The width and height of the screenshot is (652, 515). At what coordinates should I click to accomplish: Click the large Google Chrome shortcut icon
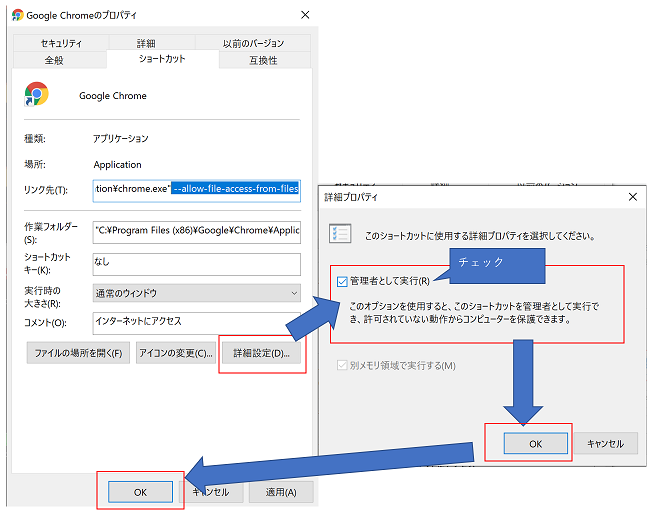(x=36, y=94)
